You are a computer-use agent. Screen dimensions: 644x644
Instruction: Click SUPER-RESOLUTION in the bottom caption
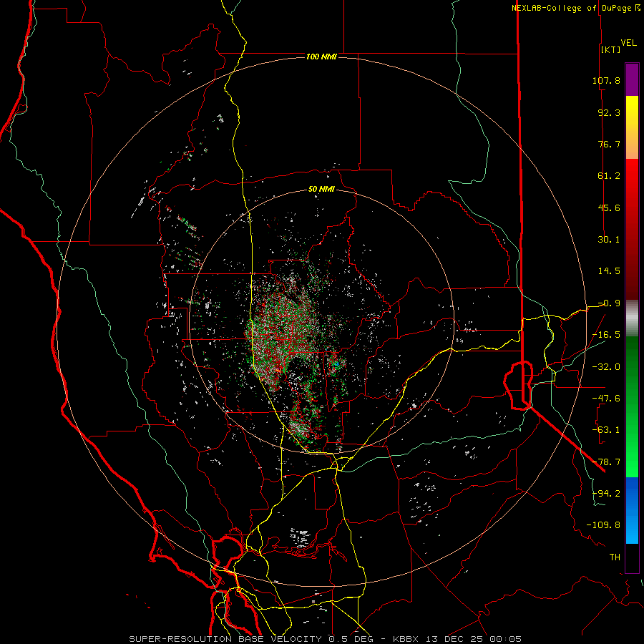(x=180, y=639)
